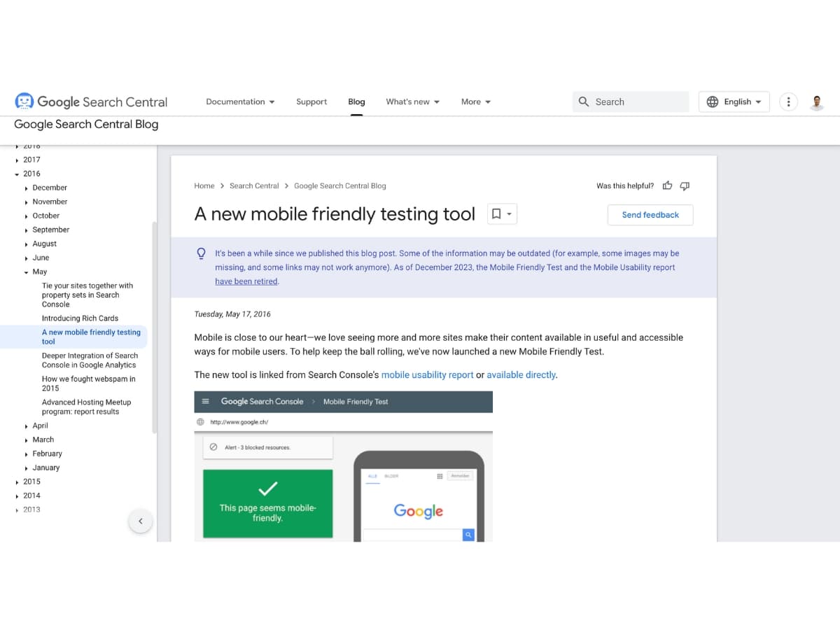Expand the 2017 year in sidebar
840x630 pixels.
[17, 160]
